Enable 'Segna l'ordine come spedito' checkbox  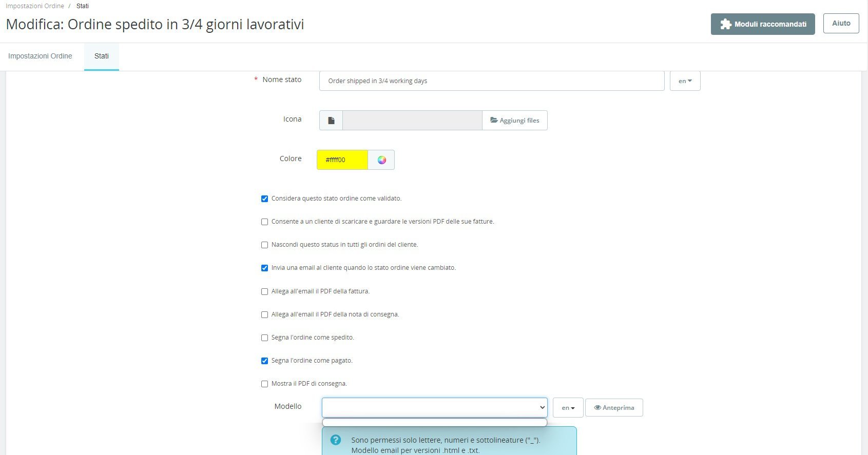(x=265, y=338)
